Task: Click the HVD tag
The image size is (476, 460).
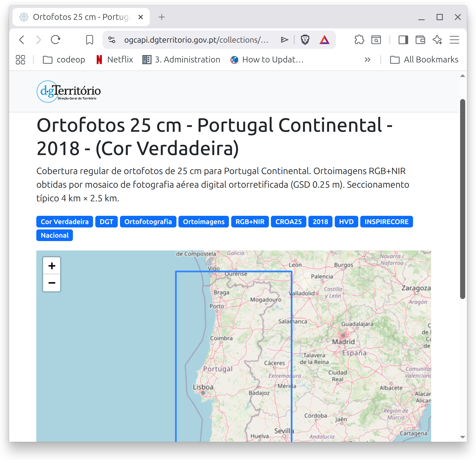Action: click(346, 222)
